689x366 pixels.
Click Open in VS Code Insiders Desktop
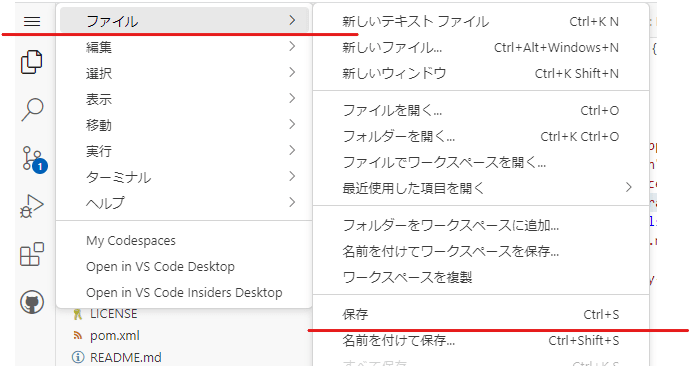[185, 293]
